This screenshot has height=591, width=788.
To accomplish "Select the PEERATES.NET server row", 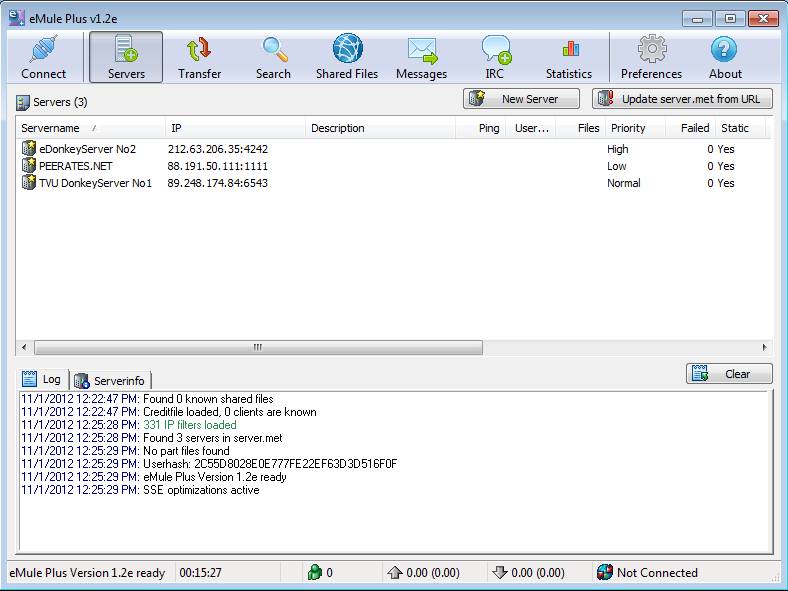I will coord(74,166).
